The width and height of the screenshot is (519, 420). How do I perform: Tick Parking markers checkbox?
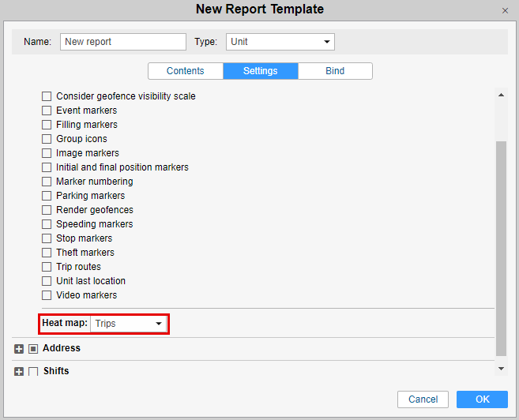[x=47, y=196]
